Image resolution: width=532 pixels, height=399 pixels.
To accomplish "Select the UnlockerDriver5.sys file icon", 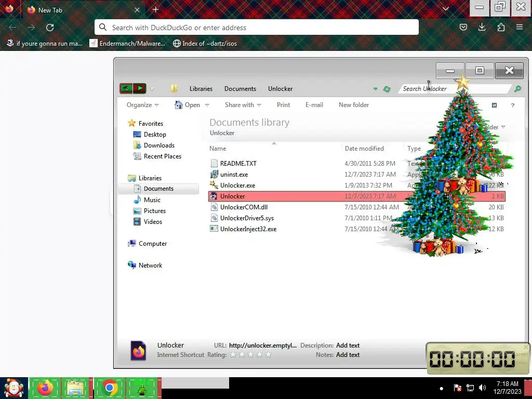I will 214,218.
